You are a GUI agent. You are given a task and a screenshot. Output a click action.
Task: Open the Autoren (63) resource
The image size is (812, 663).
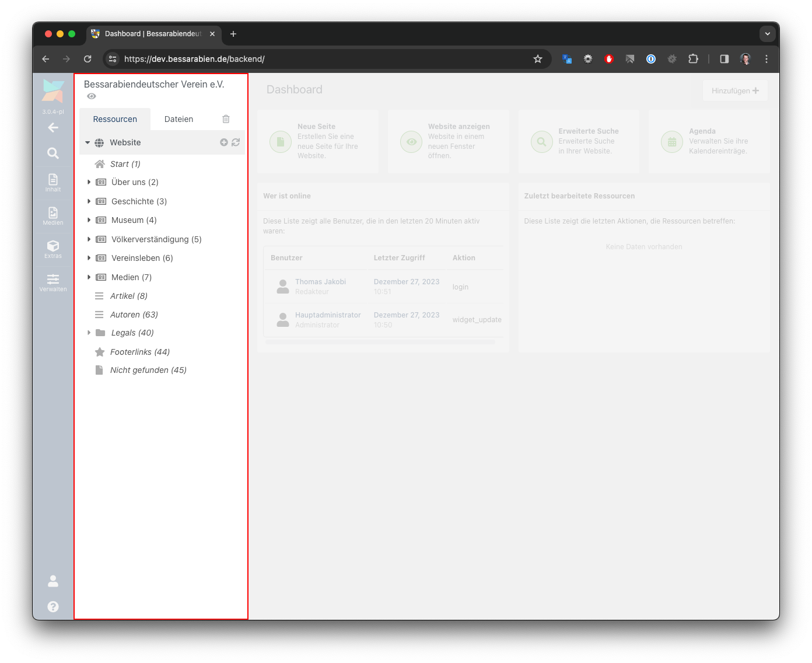[x=134, y=315]
